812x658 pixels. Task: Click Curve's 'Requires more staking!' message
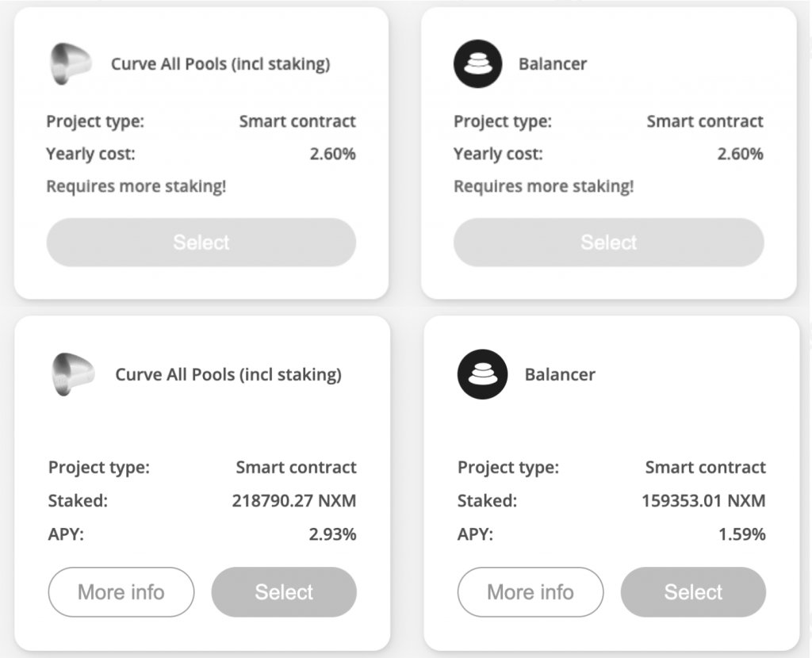[x=136, y=186]
